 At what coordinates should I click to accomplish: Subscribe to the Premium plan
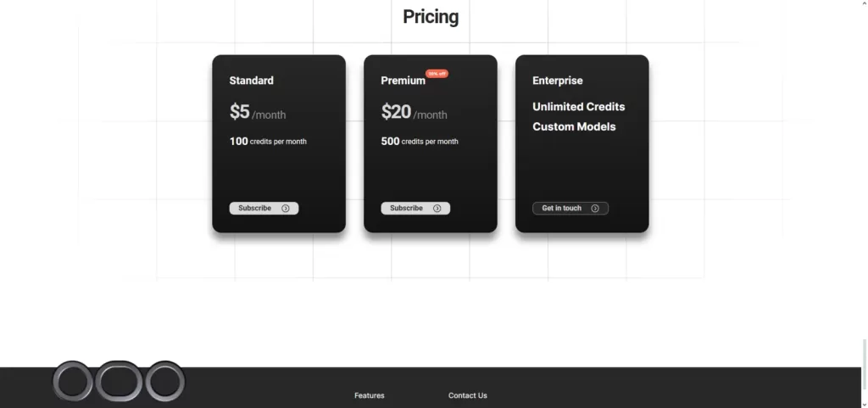point(415,208)
